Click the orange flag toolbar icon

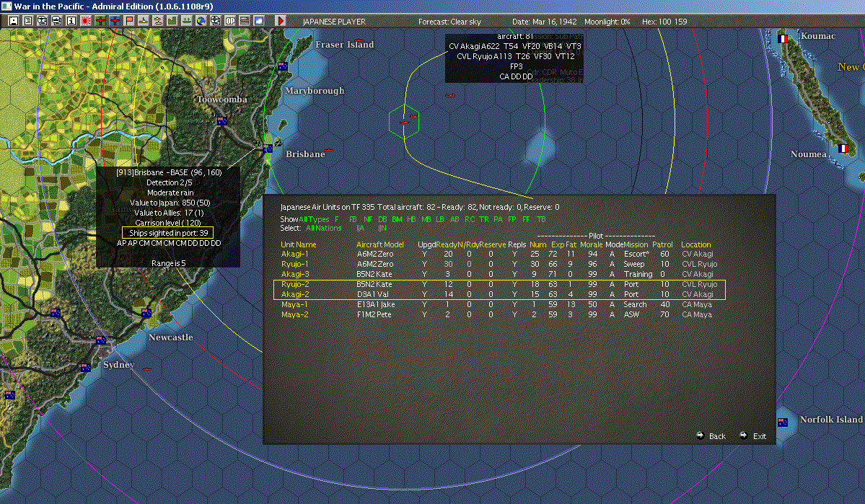[x=129, y=21]
